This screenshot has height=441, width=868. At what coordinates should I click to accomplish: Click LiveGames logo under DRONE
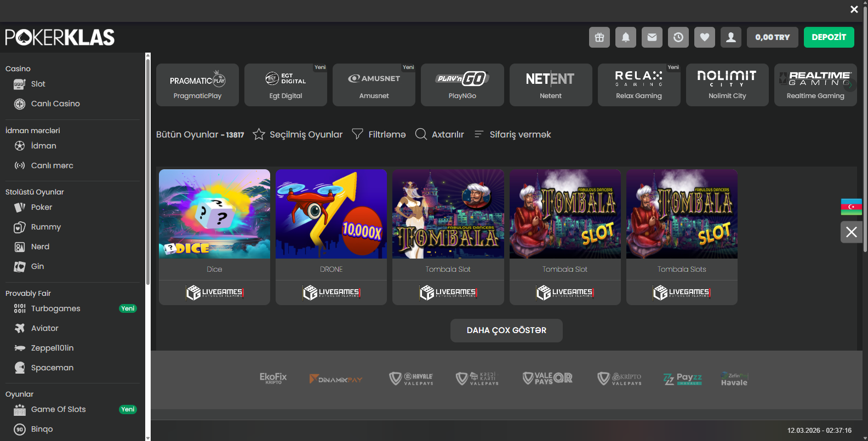click(x=331, y=293)
